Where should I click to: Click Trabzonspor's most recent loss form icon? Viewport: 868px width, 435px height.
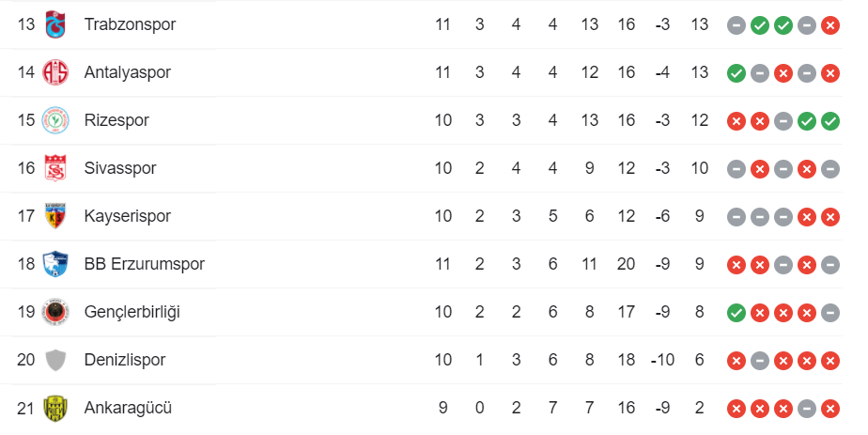(x=829, y=24)
